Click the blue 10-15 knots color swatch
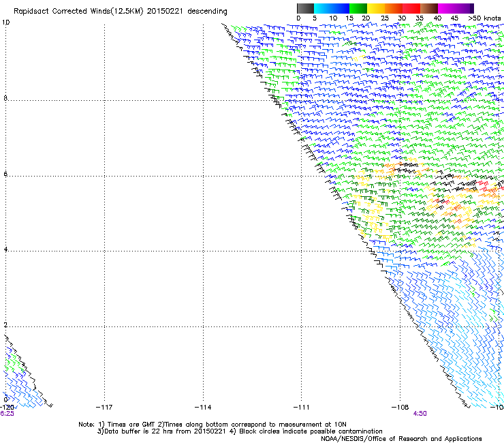Viewport: 504px width, 443px height. point(341,8)
